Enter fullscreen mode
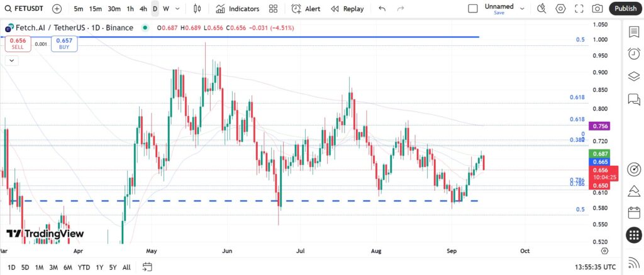 (579, 9)
